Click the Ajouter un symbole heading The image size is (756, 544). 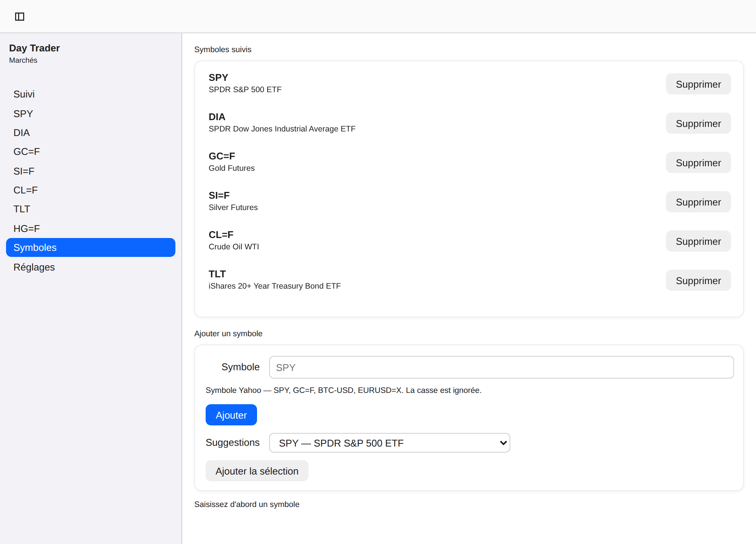tap(228, 334)
